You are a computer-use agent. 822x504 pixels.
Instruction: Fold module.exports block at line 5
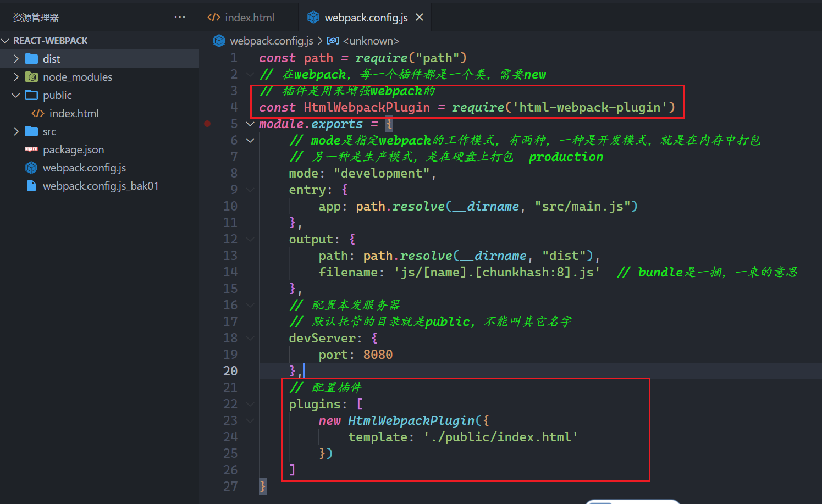(x=250, y=124)
